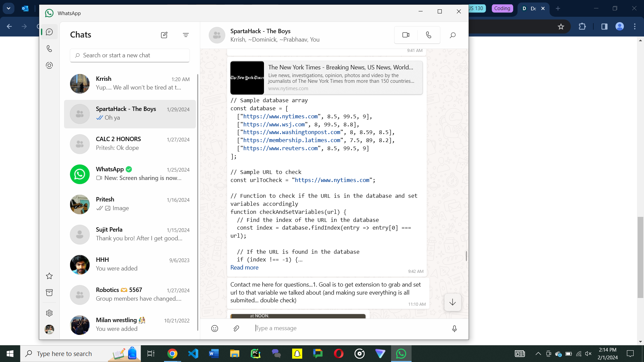The image size is (644, 362).
Task: Open new chat compose icon
Action: [164, 35]
